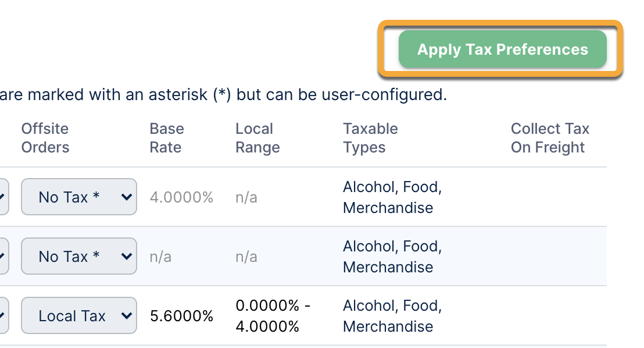Click the greyed 4.0000% base rate value
Image resolution: width=644 pixels, height=348 pixels.
pos(181,198)
